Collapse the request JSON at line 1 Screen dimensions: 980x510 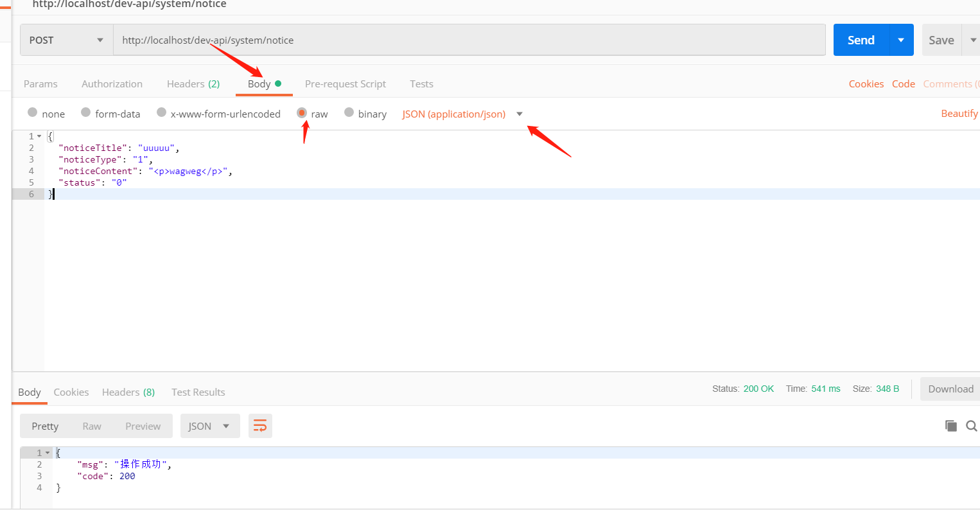point(40,136)
